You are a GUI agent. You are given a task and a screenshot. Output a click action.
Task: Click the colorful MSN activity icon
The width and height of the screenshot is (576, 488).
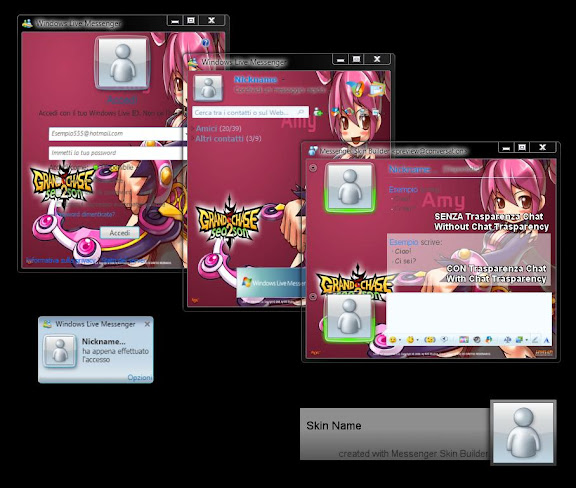pos(489,340)
